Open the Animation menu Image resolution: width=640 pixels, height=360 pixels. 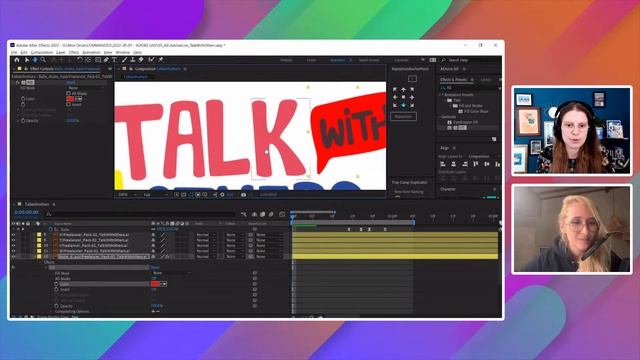point(91,53)
